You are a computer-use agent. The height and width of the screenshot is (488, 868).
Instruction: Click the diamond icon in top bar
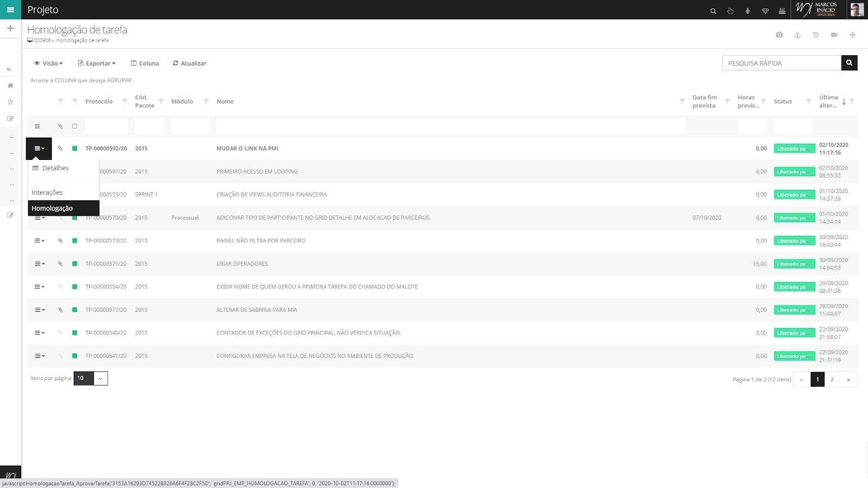(x=765, y=11)
